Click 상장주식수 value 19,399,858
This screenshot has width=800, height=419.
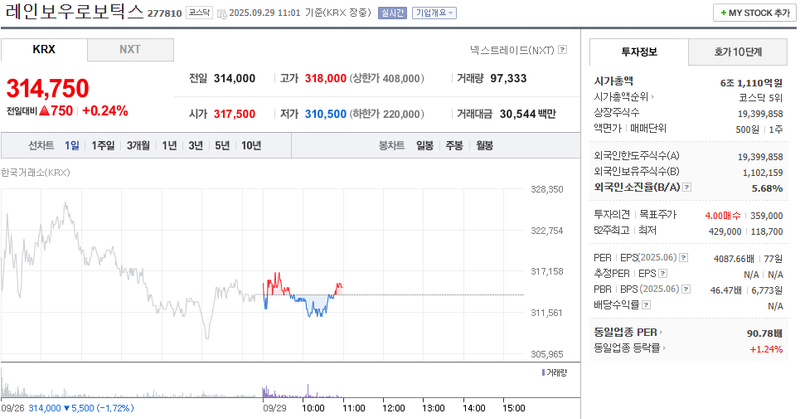pos(760,114)
